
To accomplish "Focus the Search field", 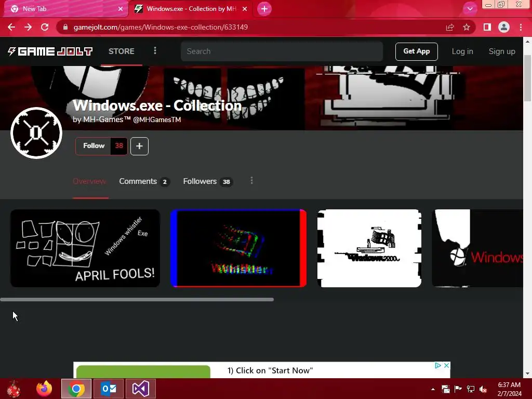I will (x=282, y=51).
